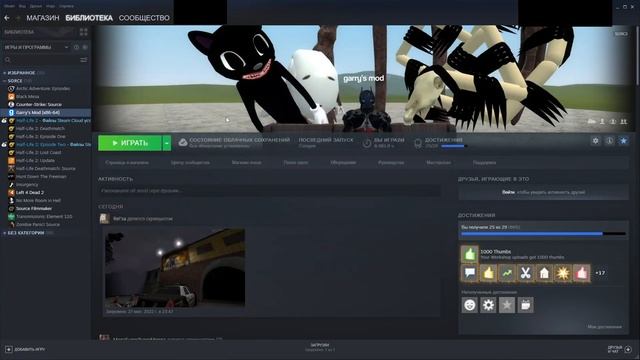Open My Achievements link
Image resolution: width=640 pixels, height=360 pixels.
pyautogui.click(x=604, y=327)
